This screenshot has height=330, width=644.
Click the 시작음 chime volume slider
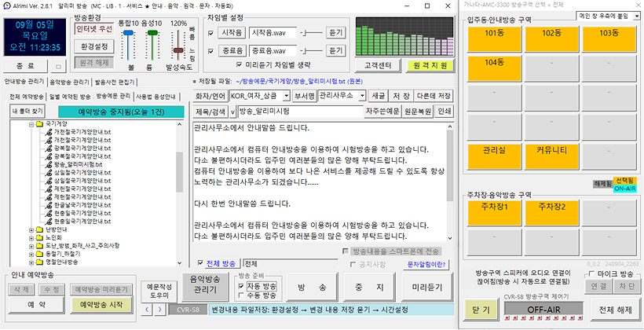click(x=312, y=33)
